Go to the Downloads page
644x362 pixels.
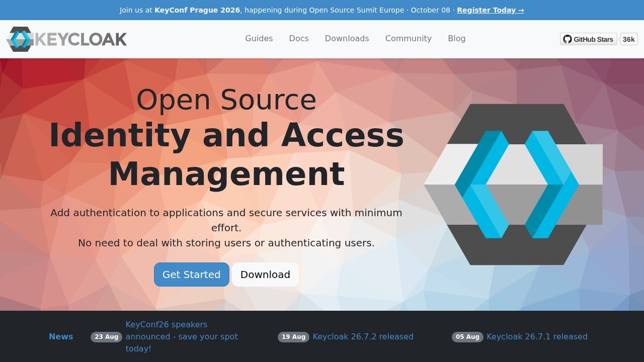347,39
